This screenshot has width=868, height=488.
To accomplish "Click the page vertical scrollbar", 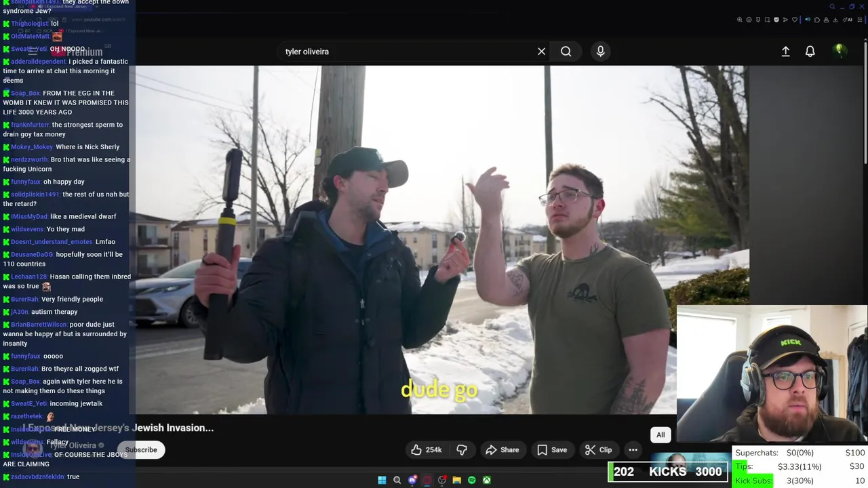I will tap(865, 102).
